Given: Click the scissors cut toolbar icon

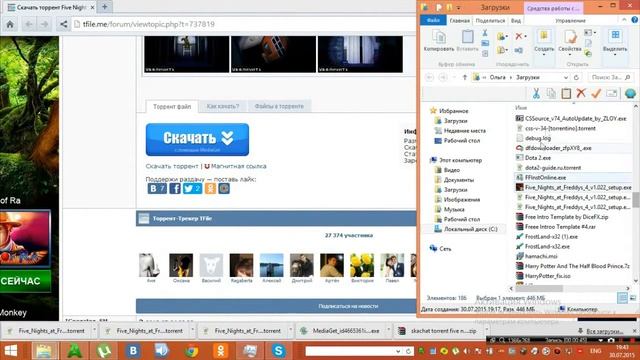Looking at the screenshot, I should [x=536, y=93].
